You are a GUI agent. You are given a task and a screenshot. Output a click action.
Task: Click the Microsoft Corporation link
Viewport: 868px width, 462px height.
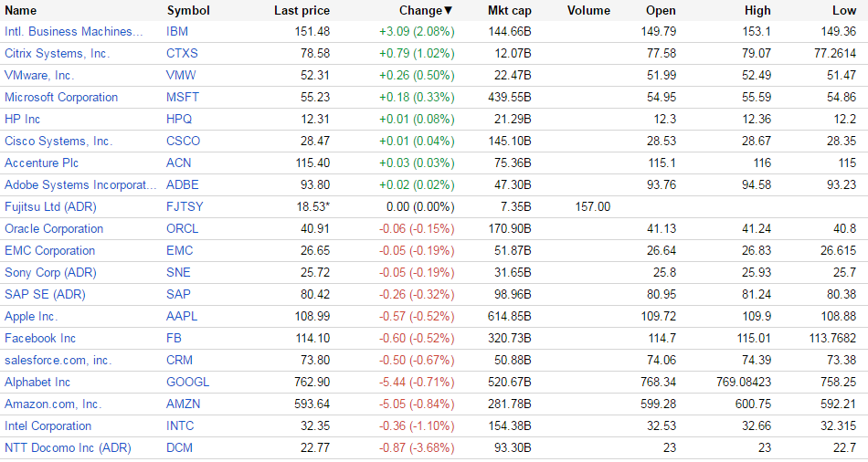click(61, 98)
